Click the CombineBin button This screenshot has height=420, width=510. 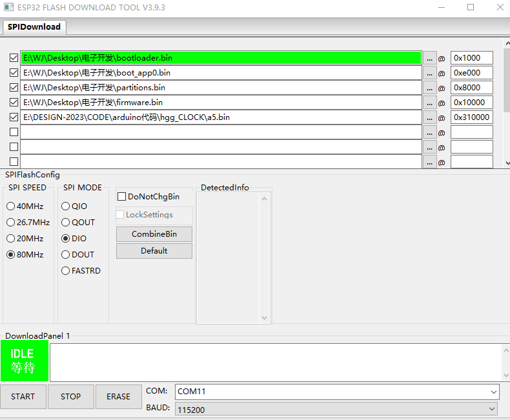point(154,234)
